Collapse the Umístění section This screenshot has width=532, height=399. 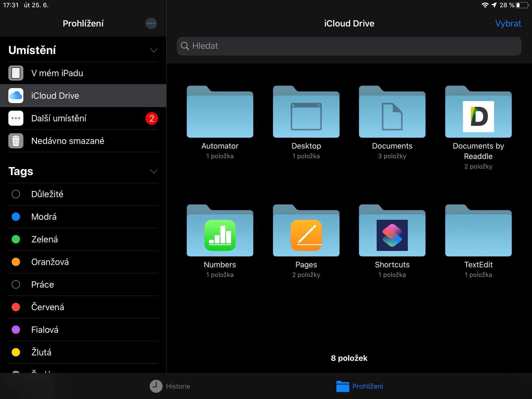(x=154, y=50)
